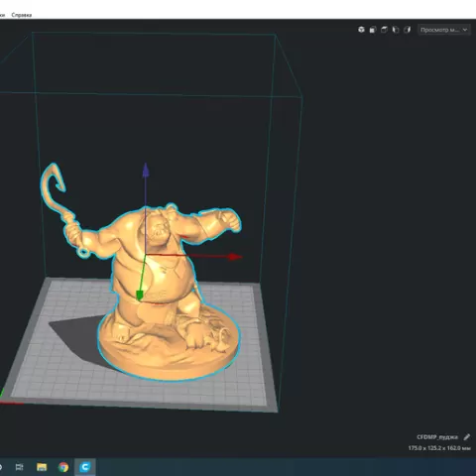Viewport: 476px width, 476px height.
Task: Click the pencil icon to rename job
Action: [467, 437]
